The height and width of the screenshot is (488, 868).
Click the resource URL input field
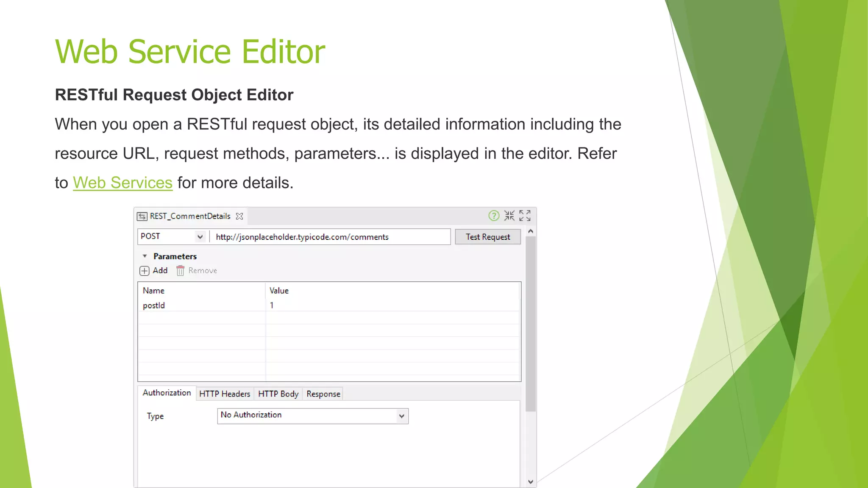tap(330, 237)
